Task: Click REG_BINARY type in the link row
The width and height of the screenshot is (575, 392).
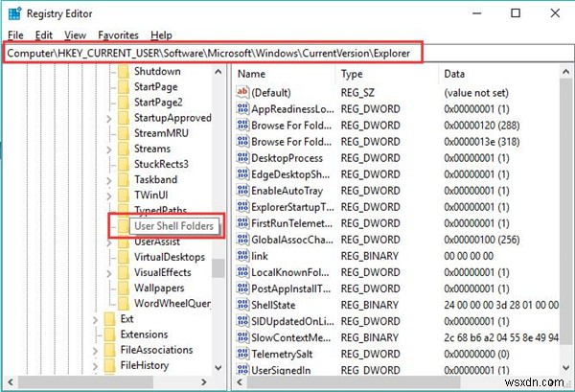Action: point(370,256)
